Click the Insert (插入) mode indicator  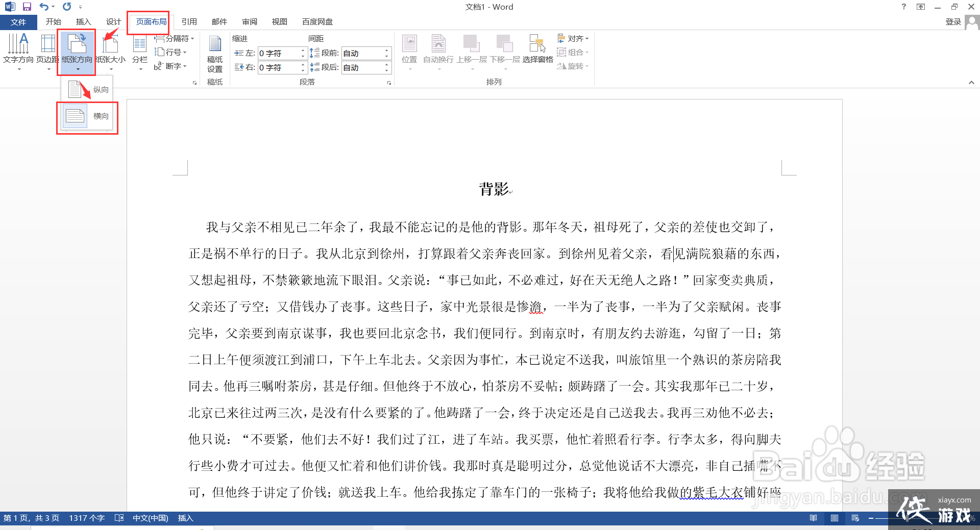click(x=185, y=518)
